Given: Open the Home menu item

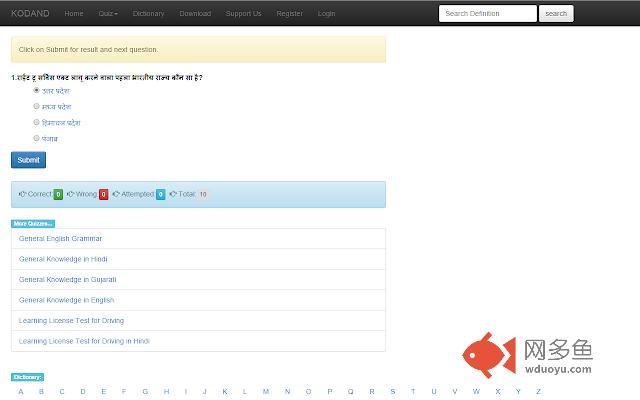Looking at the screenshot, I should 74,13.
